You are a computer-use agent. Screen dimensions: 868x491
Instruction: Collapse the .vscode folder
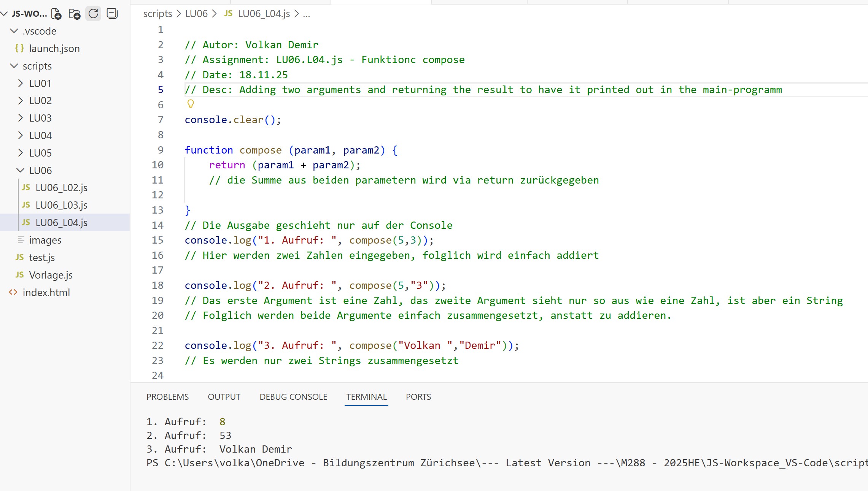(x=14, y=31)
